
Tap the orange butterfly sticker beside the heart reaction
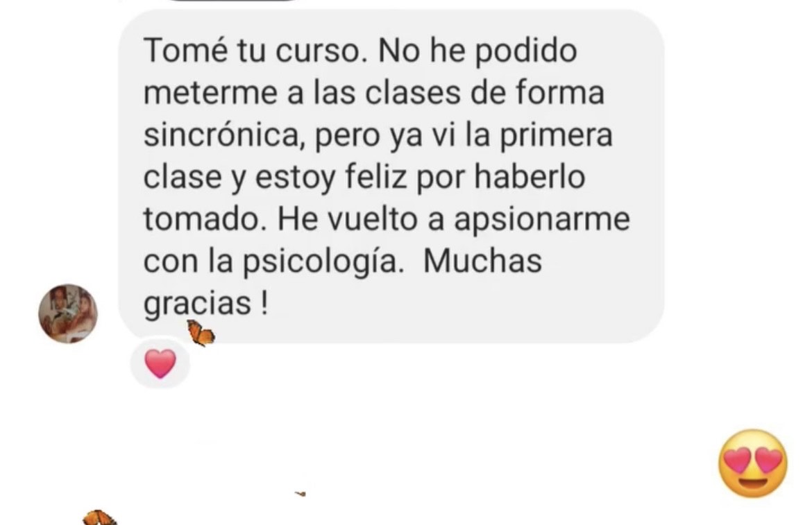pos(201,334)
